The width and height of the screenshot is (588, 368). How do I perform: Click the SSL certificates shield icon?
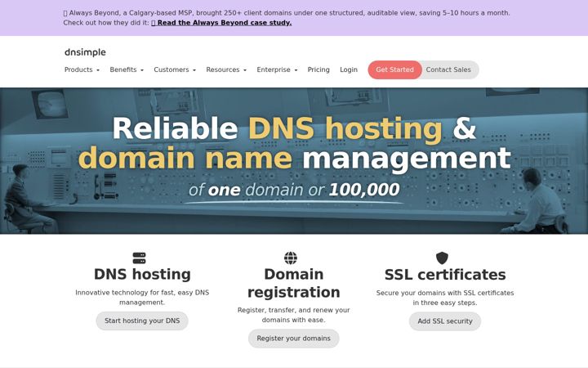(442, 258)
